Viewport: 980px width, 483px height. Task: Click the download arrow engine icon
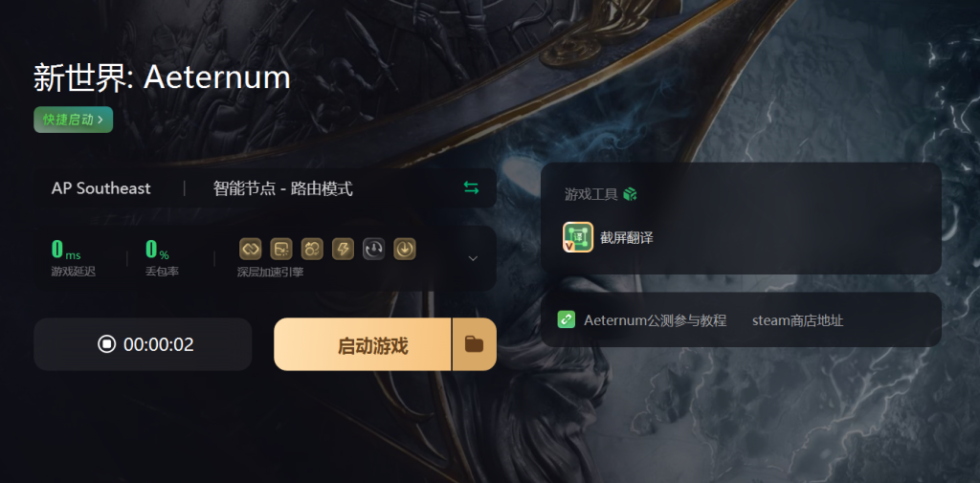click(x=405, y=249)
